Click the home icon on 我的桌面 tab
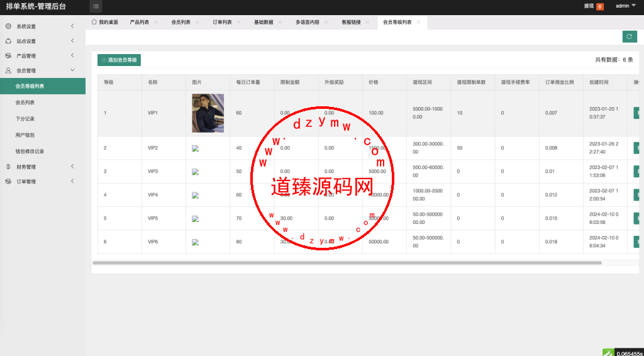The width and height of the screenshot is (644, 356). 94,22
